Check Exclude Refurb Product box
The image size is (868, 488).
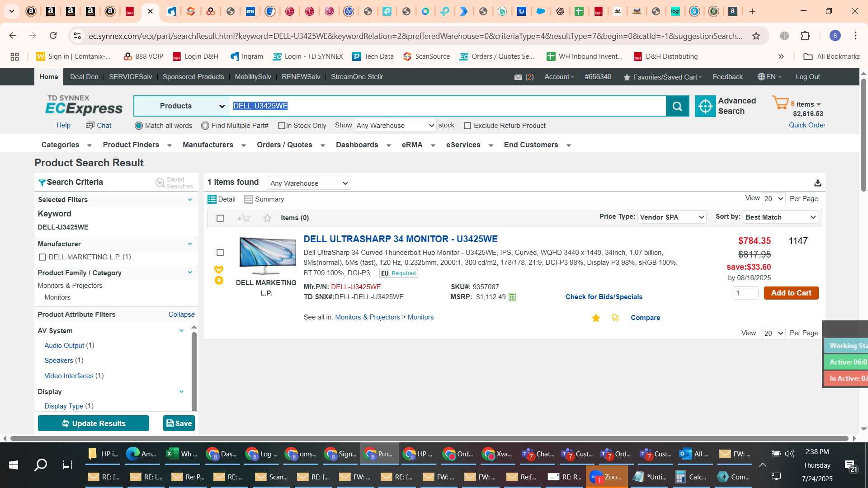(x=467, y=126)
